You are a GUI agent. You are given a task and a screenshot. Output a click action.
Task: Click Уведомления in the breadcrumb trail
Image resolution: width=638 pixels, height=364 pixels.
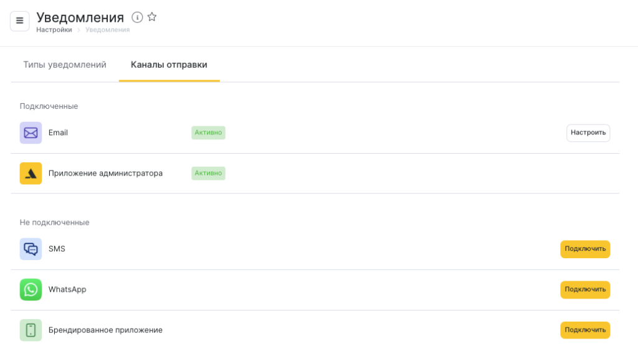tap(107, 30)
